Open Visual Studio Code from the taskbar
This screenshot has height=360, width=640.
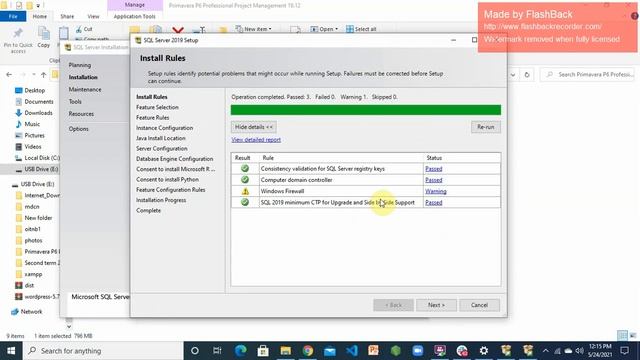(x=352, y=351)
